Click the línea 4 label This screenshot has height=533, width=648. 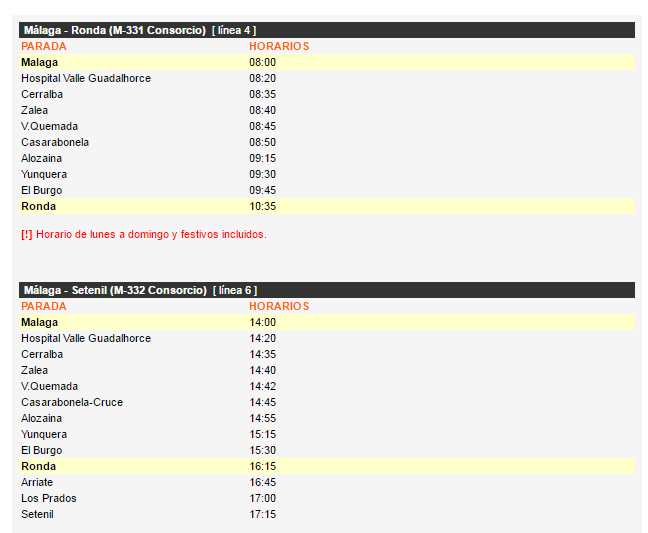pos(234,31)
